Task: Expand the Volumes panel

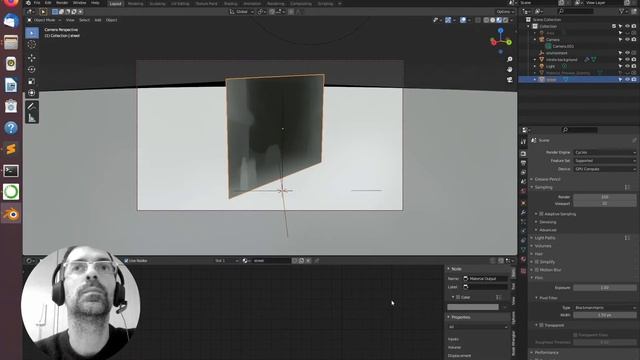Action: tap(543, 246)
